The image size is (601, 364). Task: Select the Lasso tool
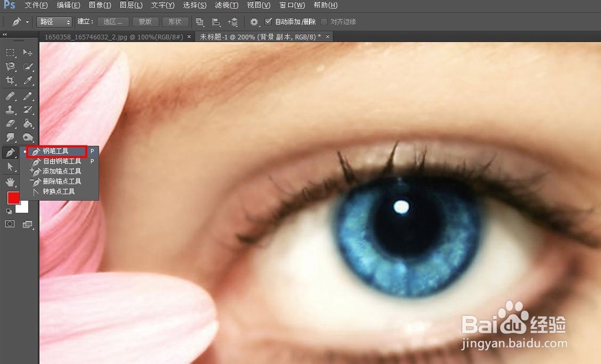click(10, 66)
